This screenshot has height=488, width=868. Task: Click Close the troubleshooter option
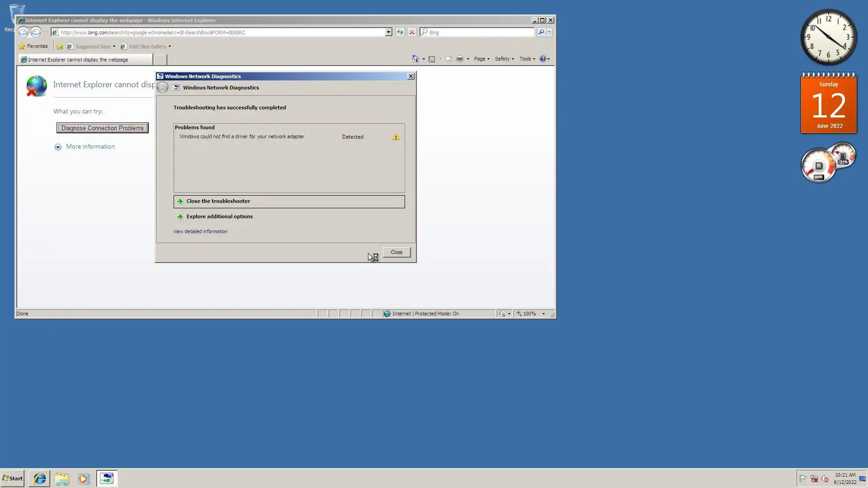point(218,201)
